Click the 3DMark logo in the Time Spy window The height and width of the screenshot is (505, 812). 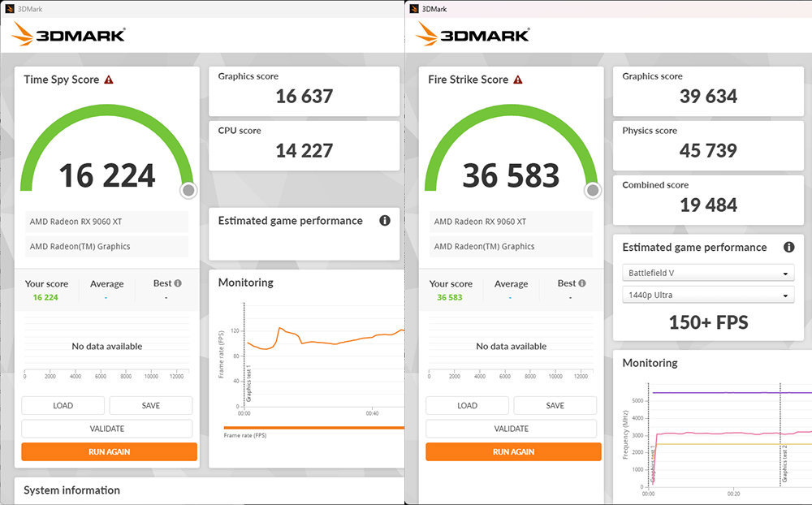[69, 35]
